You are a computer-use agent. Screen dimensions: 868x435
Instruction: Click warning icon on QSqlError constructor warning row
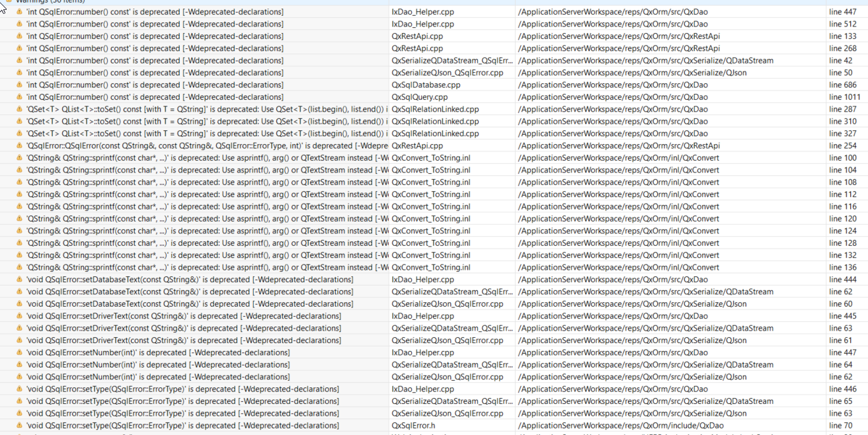tap(20, 146)
